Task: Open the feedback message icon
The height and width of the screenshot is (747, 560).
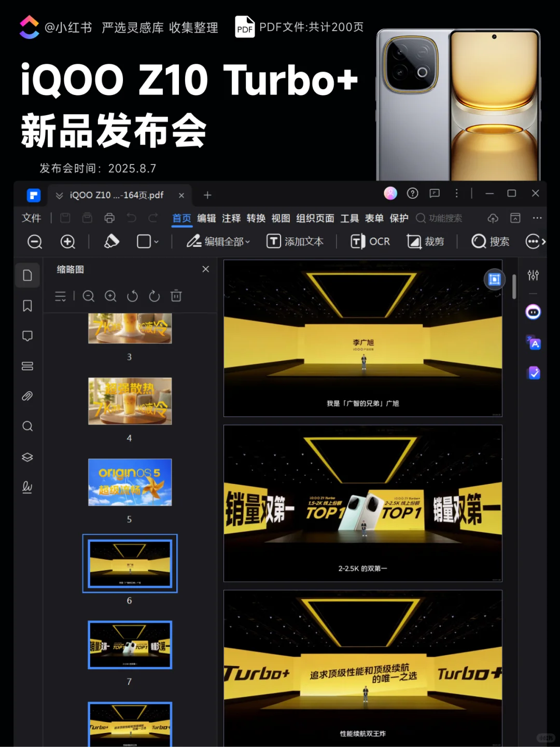Action: pyautogui.click(x=435, y=193)
